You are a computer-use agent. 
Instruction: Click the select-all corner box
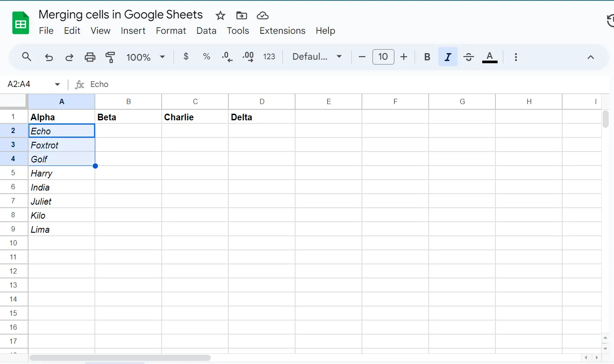tap(14, 101)
